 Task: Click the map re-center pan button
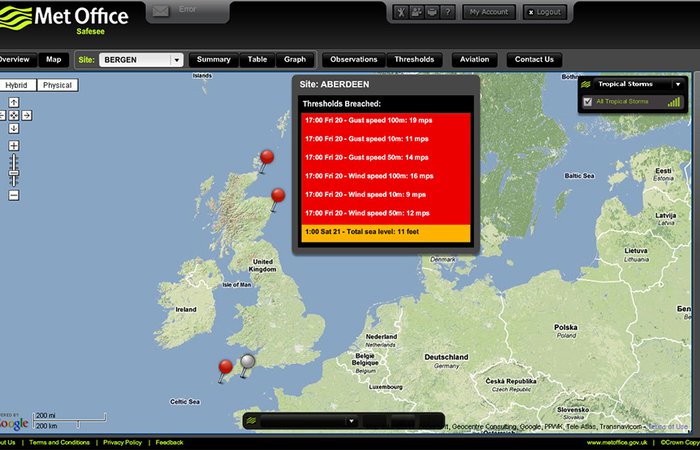14,116
